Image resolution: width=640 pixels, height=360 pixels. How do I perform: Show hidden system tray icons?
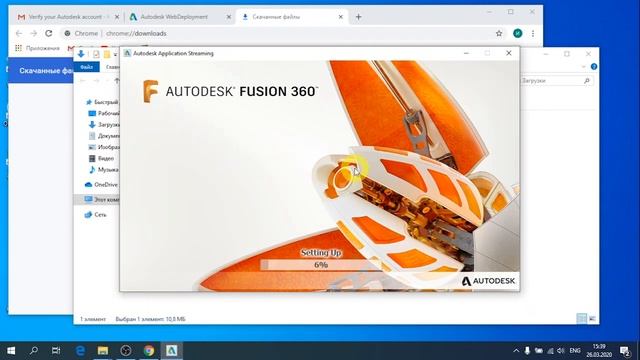click(x=516, y=351)
